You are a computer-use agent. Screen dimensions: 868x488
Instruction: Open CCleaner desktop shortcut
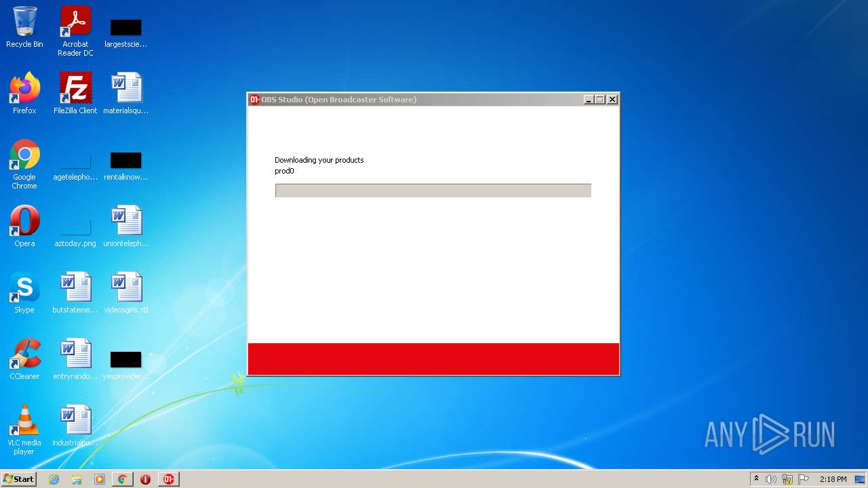click(24, 359)
